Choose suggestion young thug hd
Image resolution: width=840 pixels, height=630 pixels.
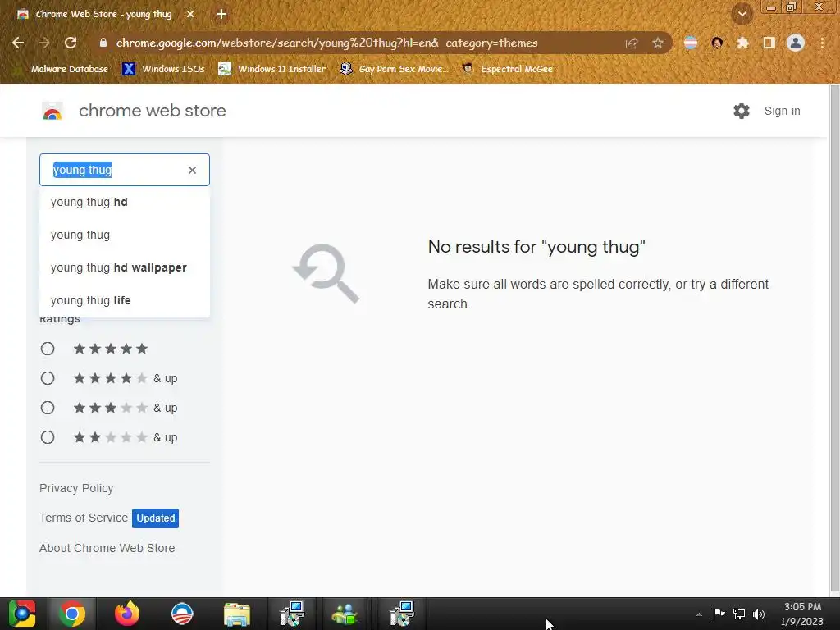[x=125, y=203]
